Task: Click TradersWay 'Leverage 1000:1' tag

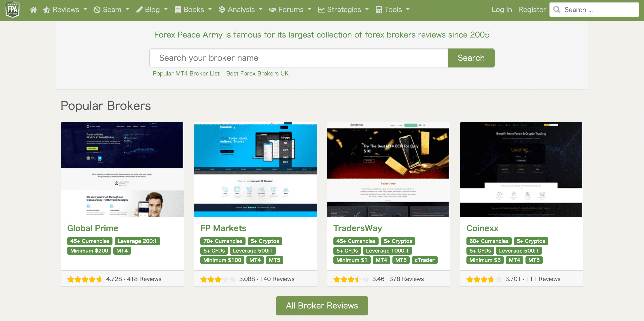Action: click(387, 251)
